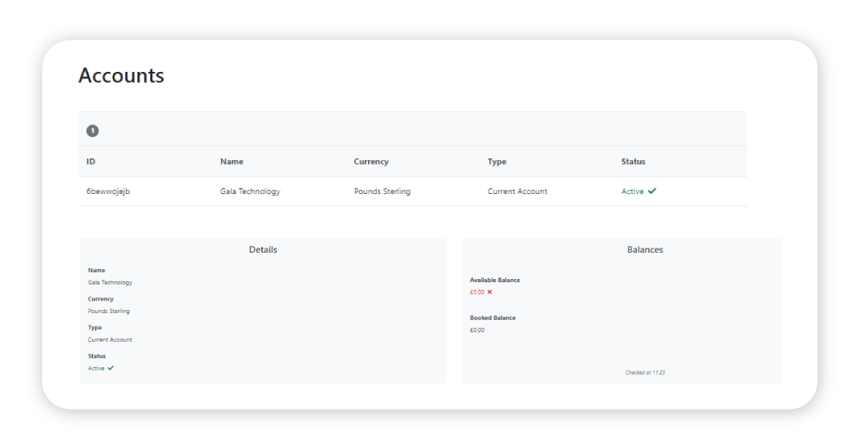Image resolution: width=868 pixels, height=436 pixels.
Task: Click the green checkmark in the Details panel
Action: click(x=111, y=368)
